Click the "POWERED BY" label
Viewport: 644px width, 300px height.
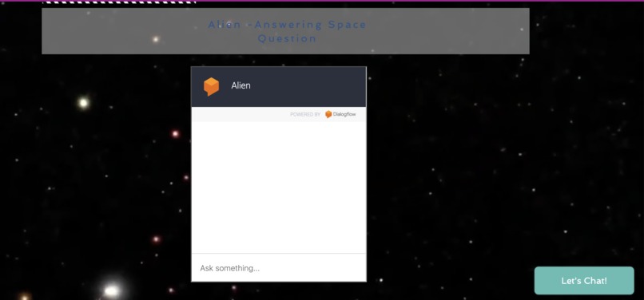click(x=305, y=115)
